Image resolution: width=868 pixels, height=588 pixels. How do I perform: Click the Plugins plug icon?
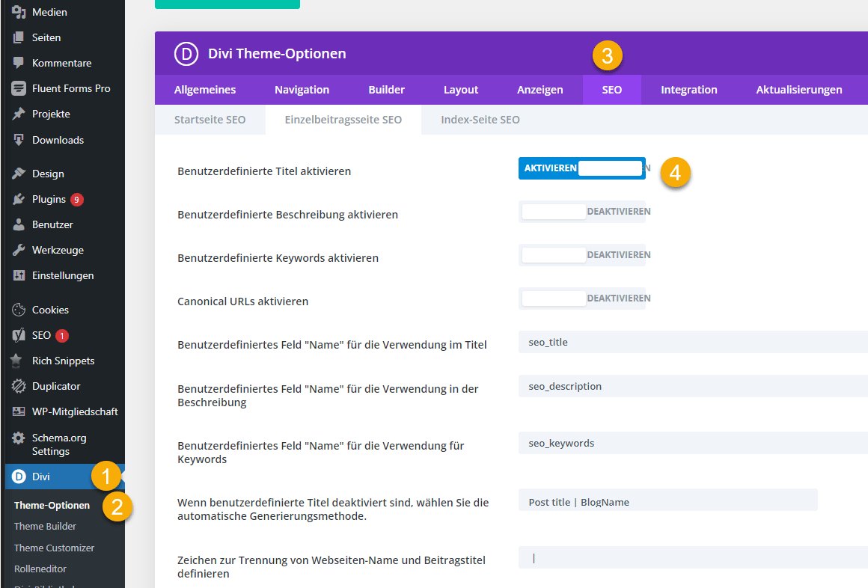coord(19,199)
